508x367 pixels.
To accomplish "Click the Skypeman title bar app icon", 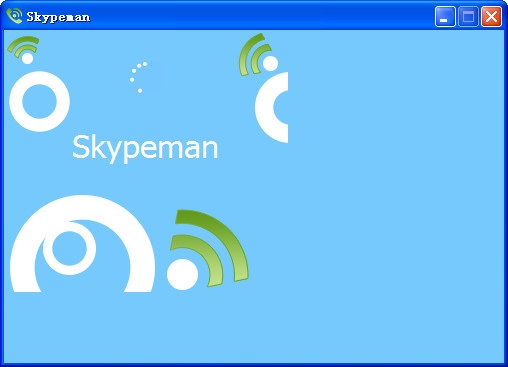I will point(14,16).
